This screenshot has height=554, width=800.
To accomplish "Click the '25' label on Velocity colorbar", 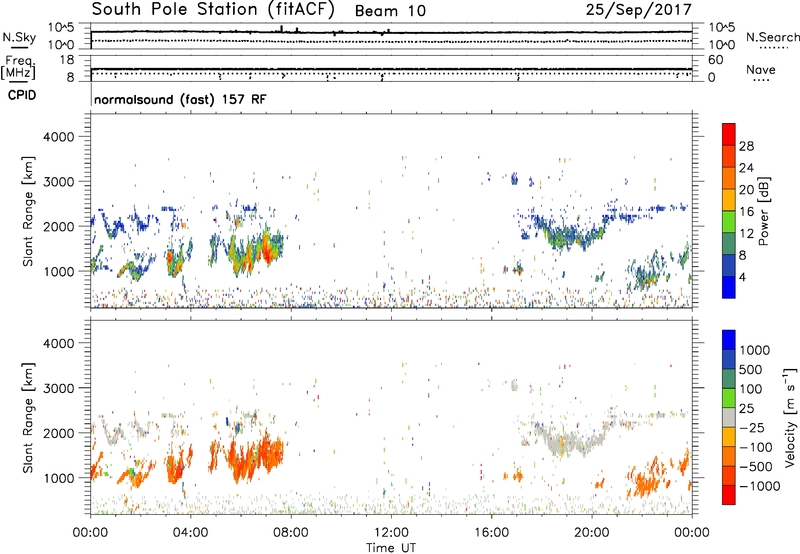I will 746,408.
